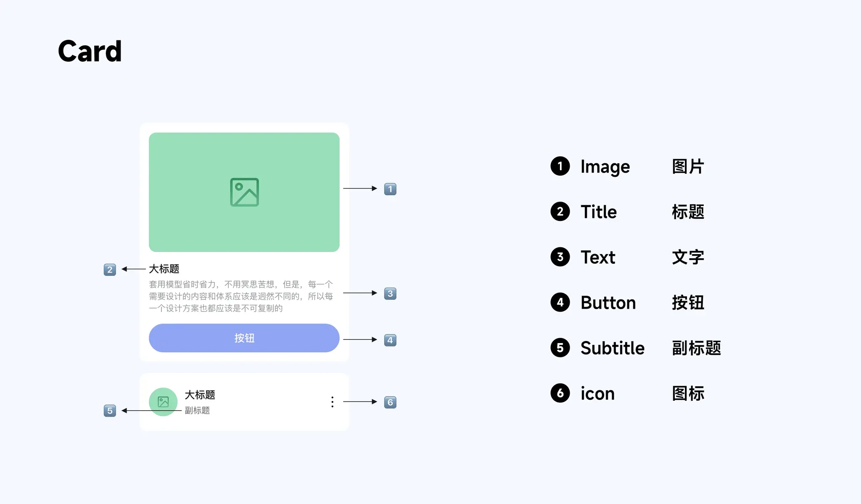Click the gray body paragraph text

click(x=241, y=296)
